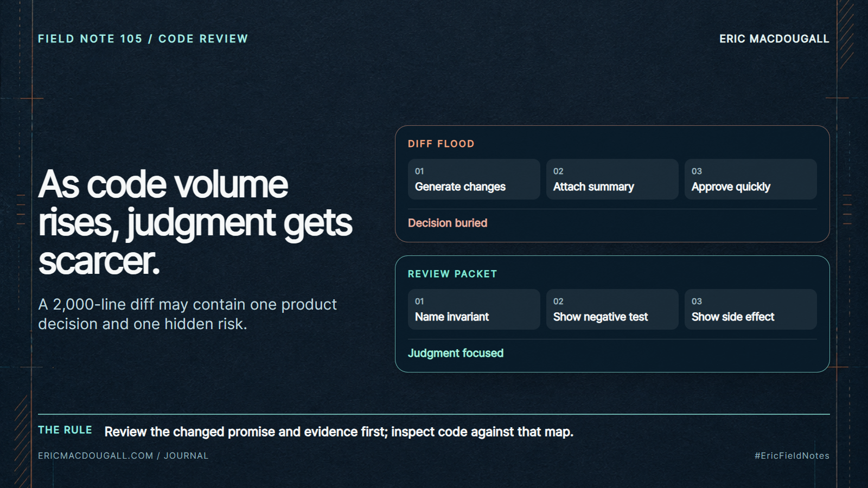Click THE RULE label

coord(65,430)
